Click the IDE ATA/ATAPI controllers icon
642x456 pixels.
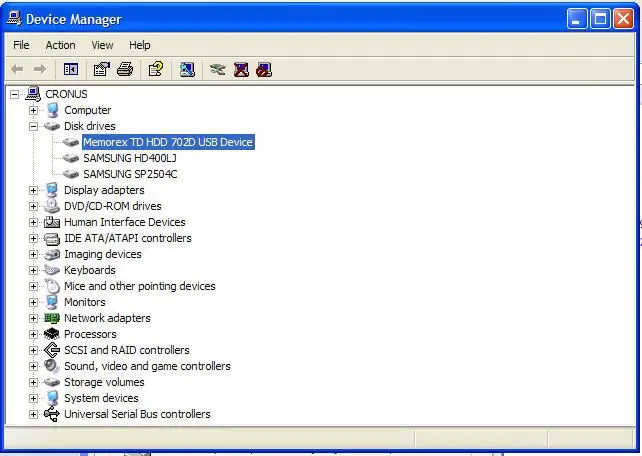pyautogui.click(x=52, y=238)
